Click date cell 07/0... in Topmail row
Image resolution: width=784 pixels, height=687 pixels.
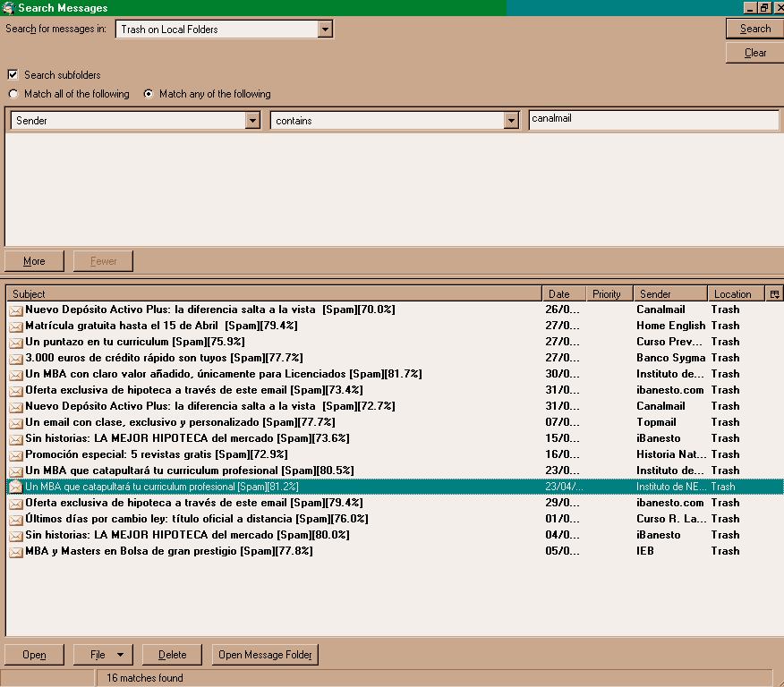(x=563, y=422)
